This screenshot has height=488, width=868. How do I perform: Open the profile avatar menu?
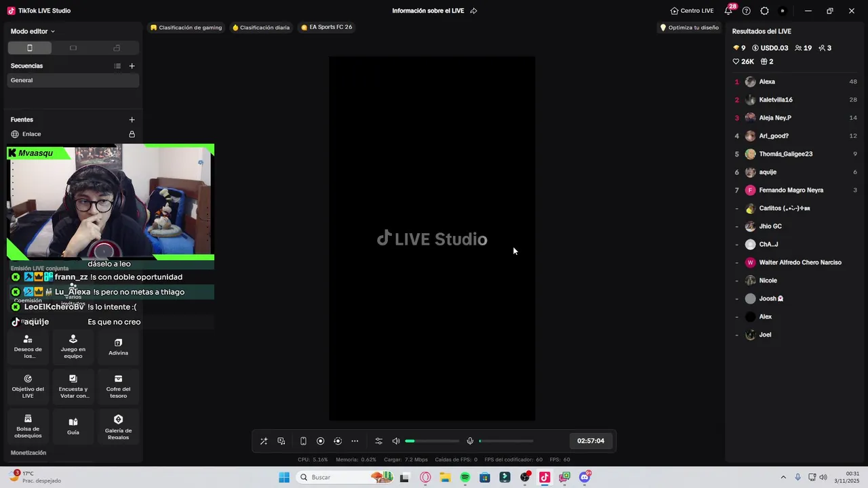click(783, 11)
